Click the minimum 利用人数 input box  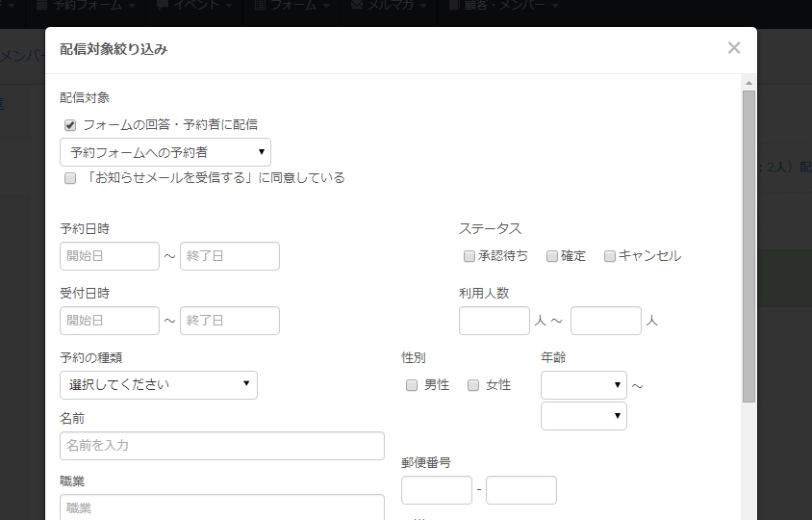click(x=495, y=321)
